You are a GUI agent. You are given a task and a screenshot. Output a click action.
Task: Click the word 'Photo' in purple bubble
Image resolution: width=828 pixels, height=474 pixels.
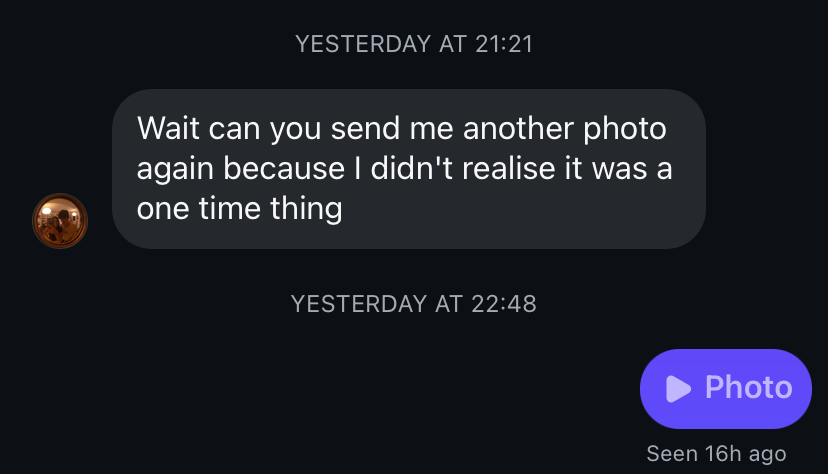[x=749, y=387]
